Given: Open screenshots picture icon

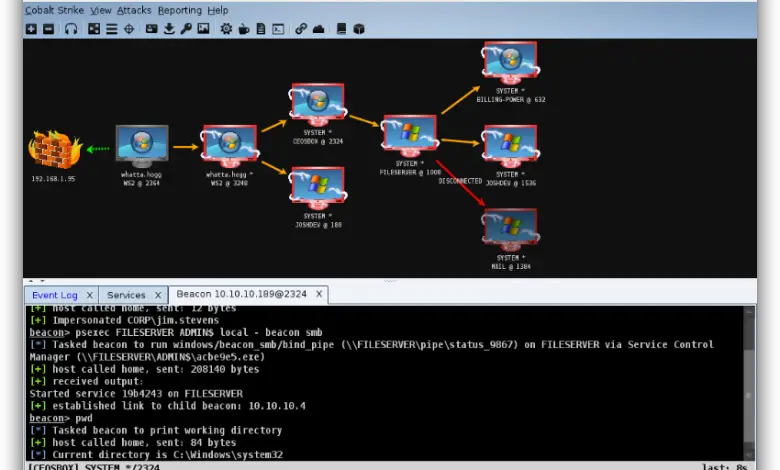Looking at the screenshot, I should tap(203, 29).
